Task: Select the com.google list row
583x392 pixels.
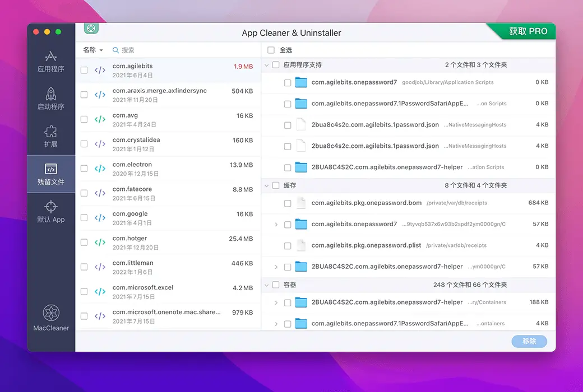Action: (168, 218)
